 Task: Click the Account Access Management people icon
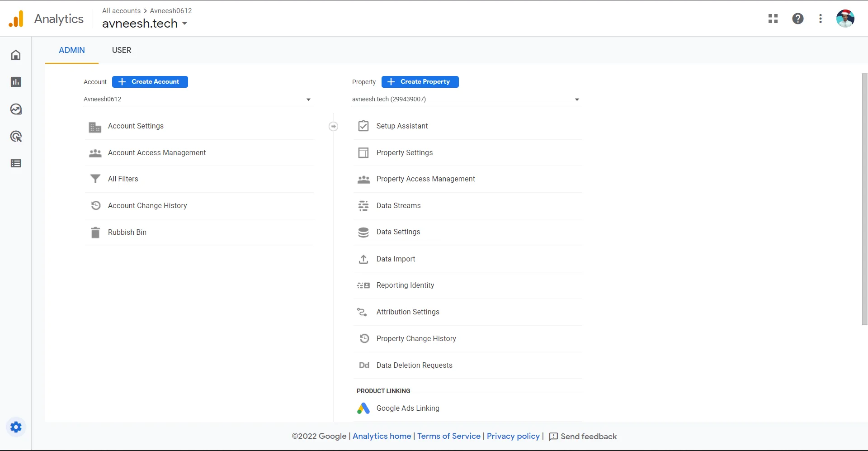point(95,153)
